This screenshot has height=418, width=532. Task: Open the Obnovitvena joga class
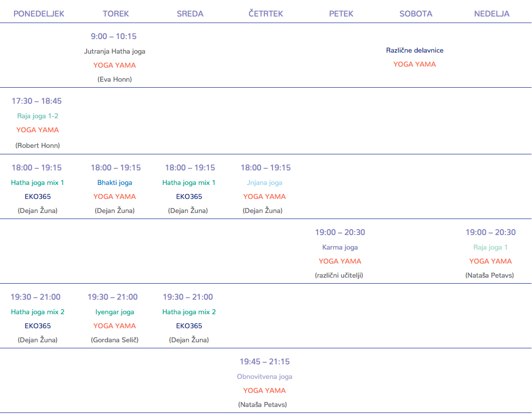tap(264, 376)
